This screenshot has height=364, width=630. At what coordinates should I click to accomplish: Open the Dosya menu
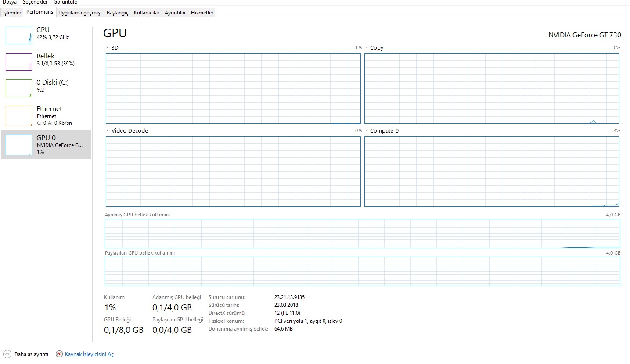(10, 2)
